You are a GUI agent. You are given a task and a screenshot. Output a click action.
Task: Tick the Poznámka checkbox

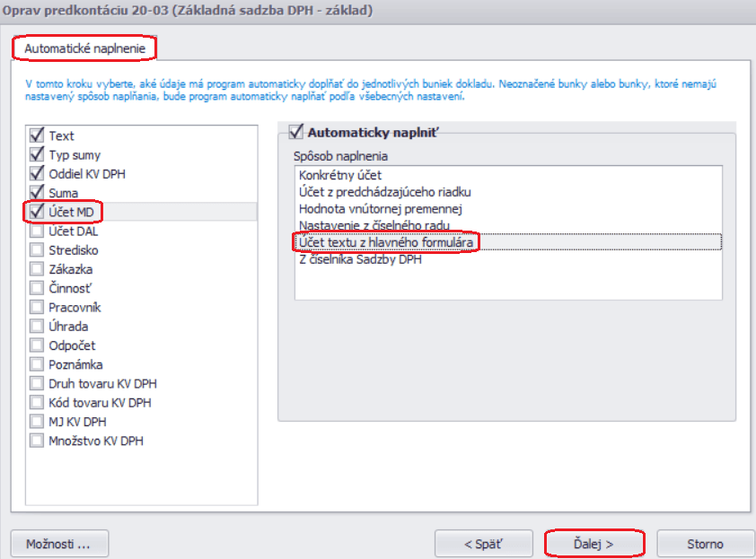(37, 364)
